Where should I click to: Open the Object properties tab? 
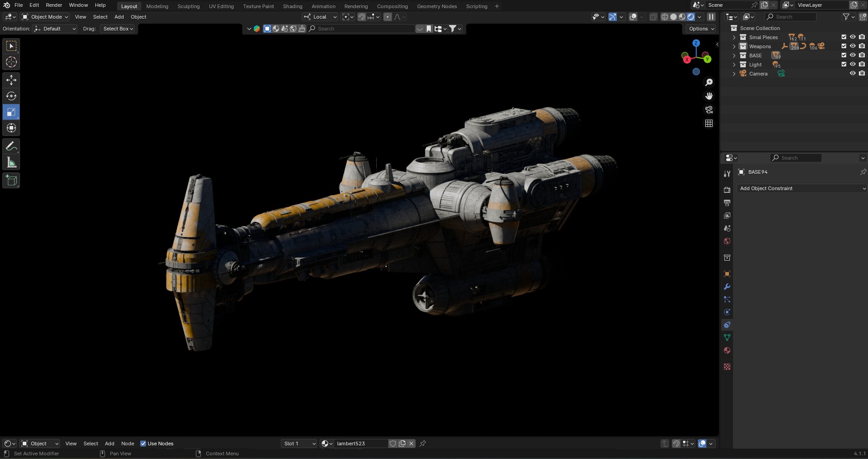coord(727,274)
